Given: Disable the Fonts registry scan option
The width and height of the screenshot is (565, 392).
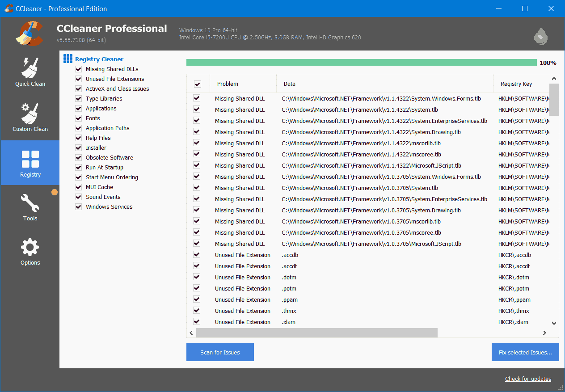Looking at the screenshot, I should [x=78, y=118].
